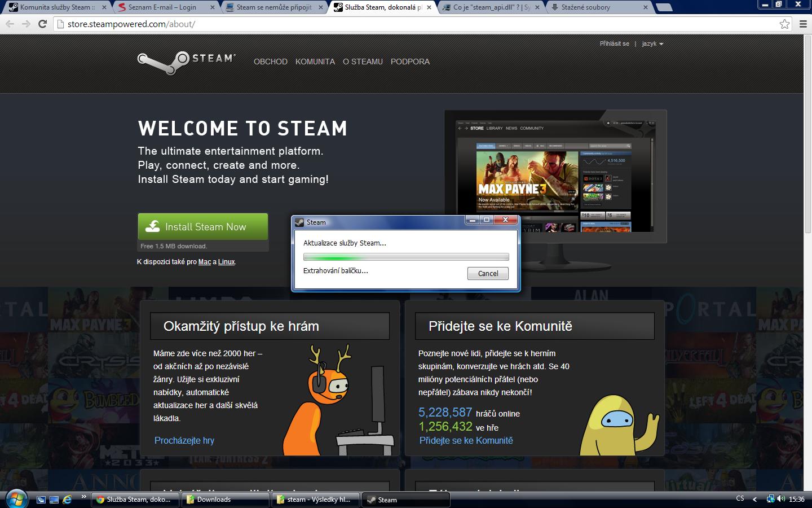Open the Downloads taskbar window
This screenshot has width=812, height=508.
coord(224,500)
